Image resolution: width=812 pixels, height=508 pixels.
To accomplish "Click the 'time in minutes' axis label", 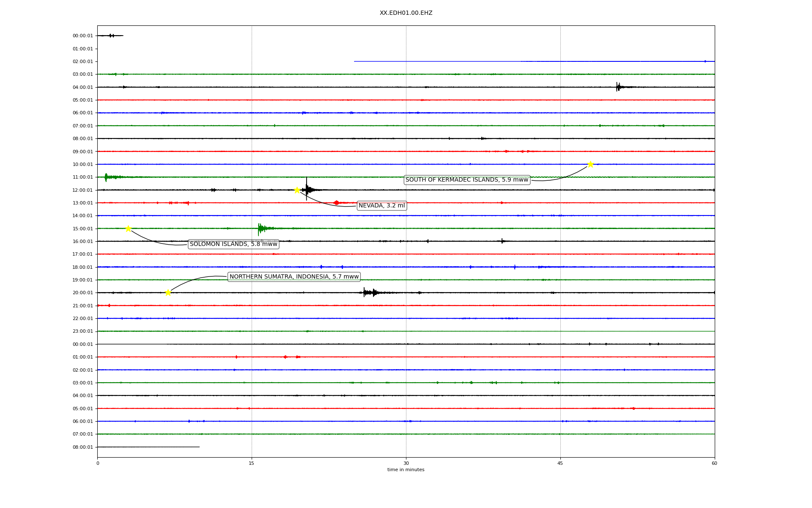I will (406, 470).
